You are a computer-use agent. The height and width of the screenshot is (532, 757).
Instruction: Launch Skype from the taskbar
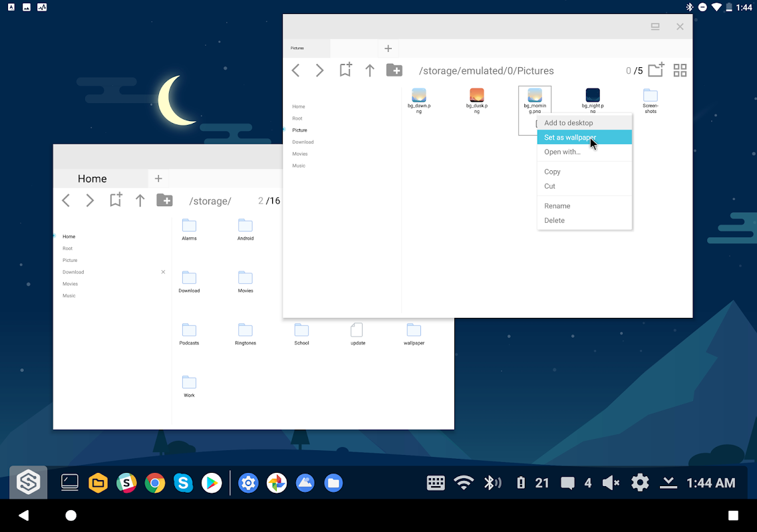click(x=183, y=483)
